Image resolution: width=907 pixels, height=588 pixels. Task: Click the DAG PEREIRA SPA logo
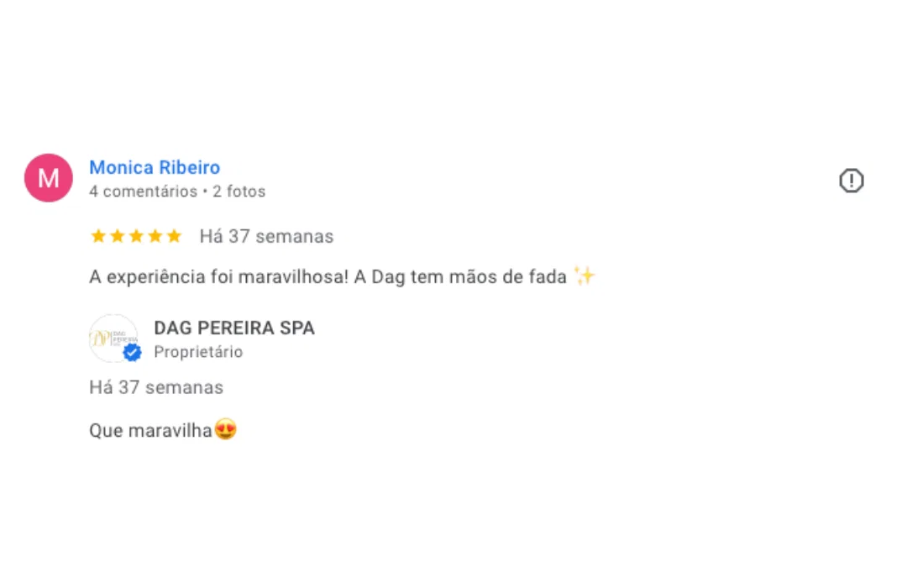coord(113,339)
